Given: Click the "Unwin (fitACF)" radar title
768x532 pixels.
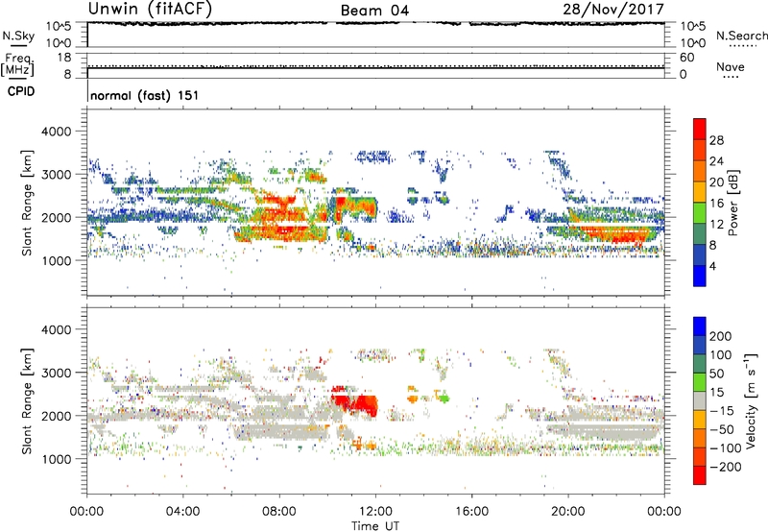Looking at the screenshot, I should tap(150, 9).
